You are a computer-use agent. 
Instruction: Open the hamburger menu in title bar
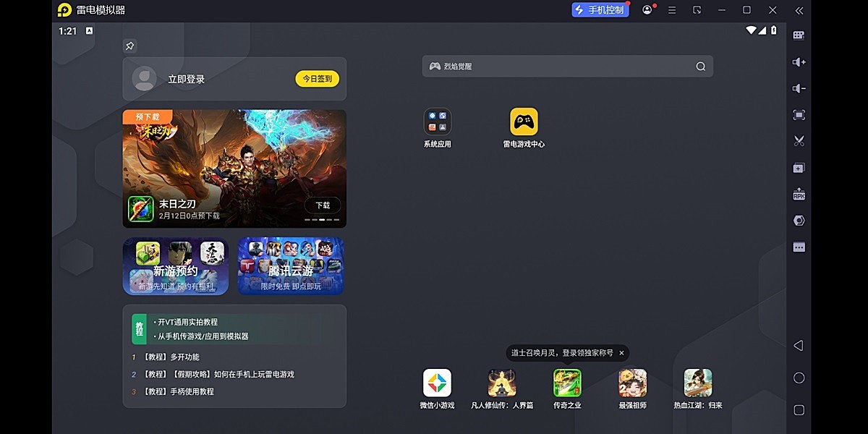672,10
